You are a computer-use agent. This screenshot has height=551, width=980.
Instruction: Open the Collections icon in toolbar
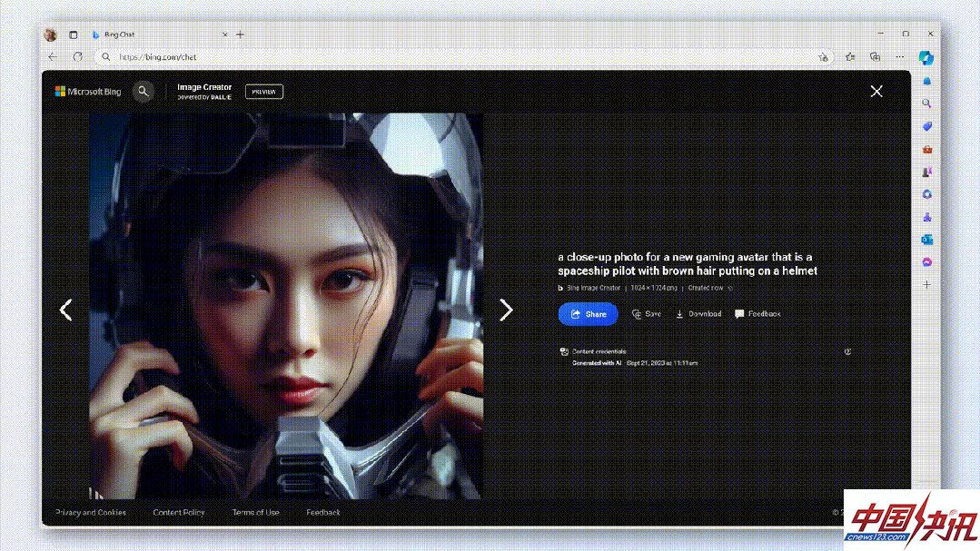[875, 57]
